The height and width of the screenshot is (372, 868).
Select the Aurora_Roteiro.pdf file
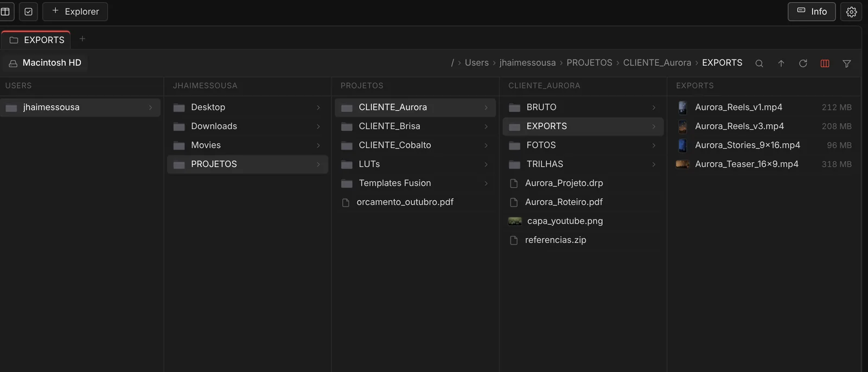[x=583, y=202]
